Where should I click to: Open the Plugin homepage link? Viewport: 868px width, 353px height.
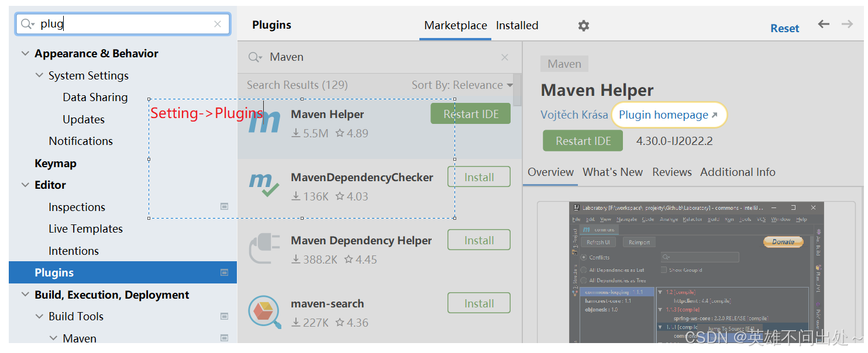coord(668,115)
